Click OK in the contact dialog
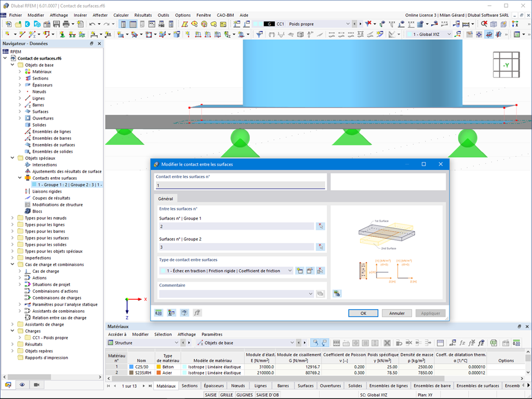The image size is (532, 399). pos(363,313)
